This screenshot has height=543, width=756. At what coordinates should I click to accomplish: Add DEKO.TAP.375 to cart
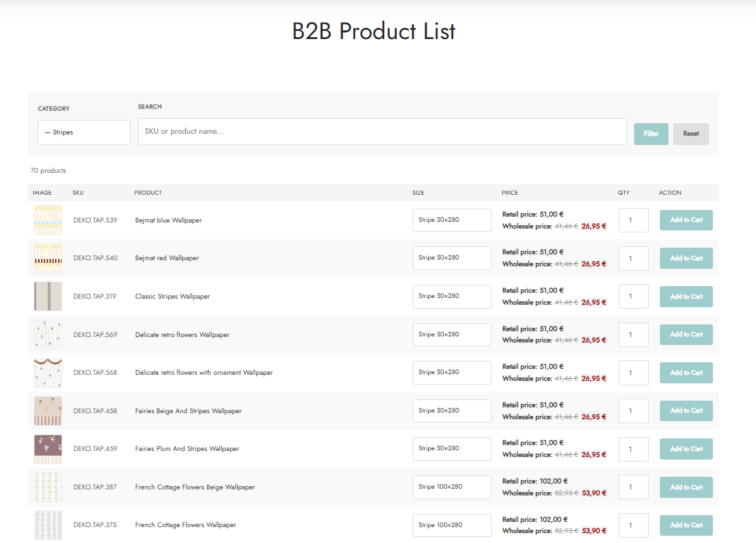point(686,525)
